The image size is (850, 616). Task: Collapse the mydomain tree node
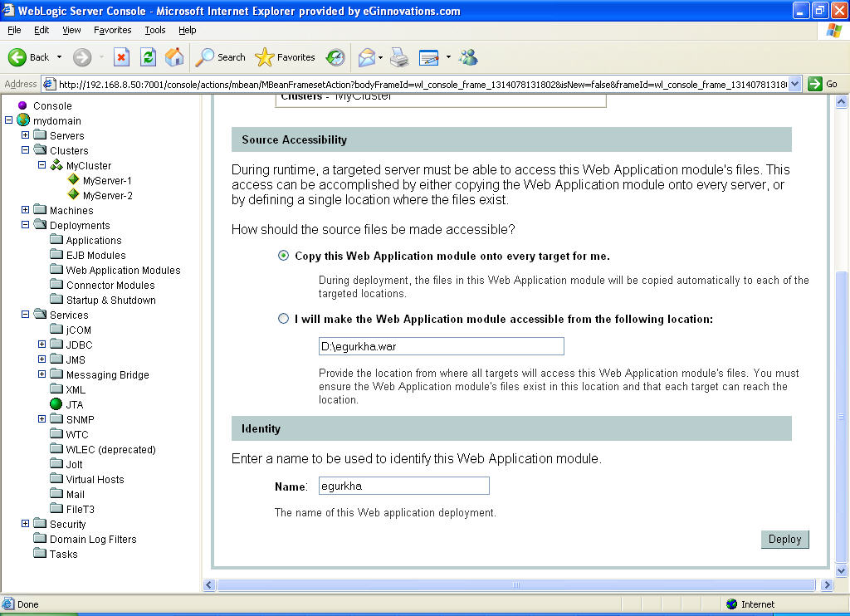(8, 120)
